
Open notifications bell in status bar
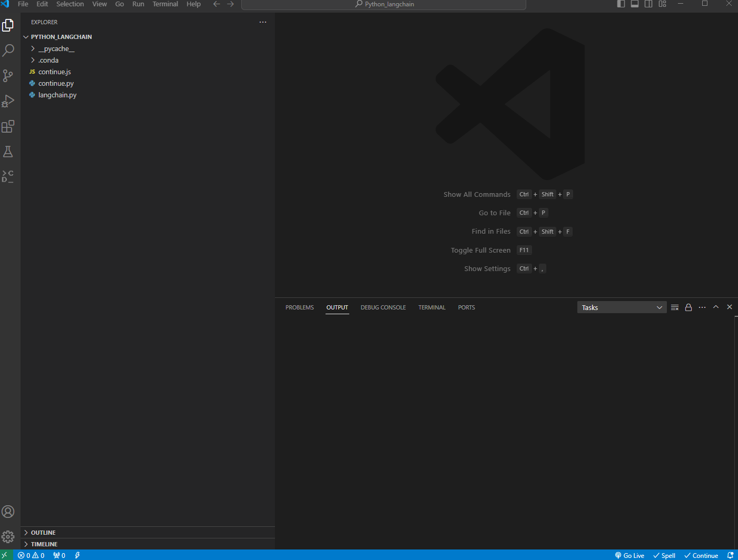(730, 555)
